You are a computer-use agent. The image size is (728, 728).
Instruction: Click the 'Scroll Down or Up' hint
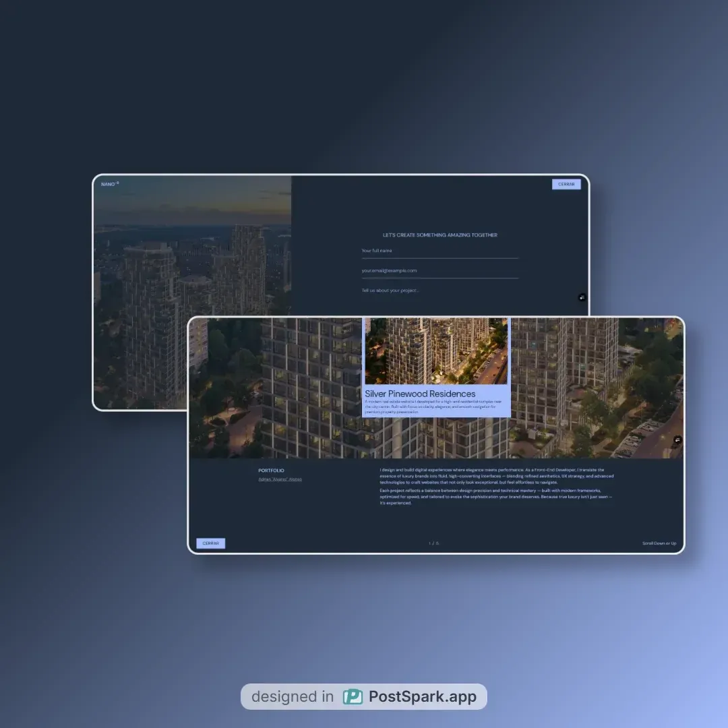tap(659, 543)
